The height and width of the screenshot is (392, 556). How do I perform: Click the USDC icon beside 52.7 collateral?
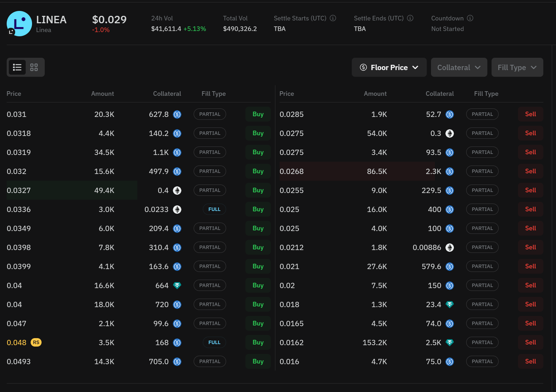(450, 114)
